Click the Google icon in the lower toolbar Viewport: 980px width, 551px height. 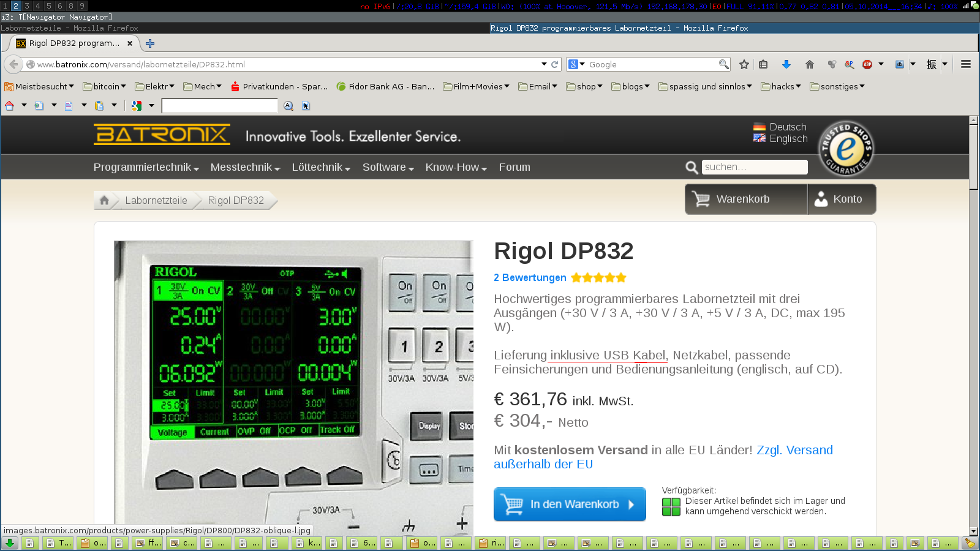point(137,106)
